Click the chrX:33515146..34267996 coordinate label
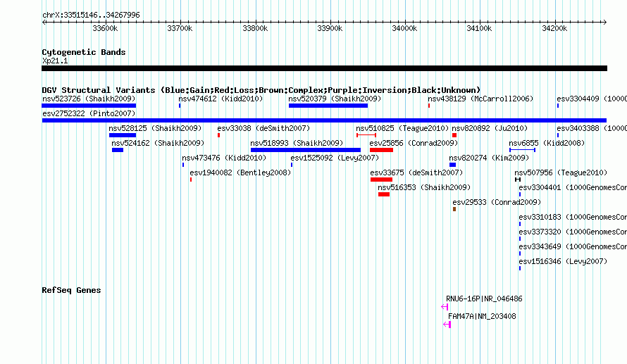Image resolution: width=627 pixels, height=364 pixels. [91, 15]
